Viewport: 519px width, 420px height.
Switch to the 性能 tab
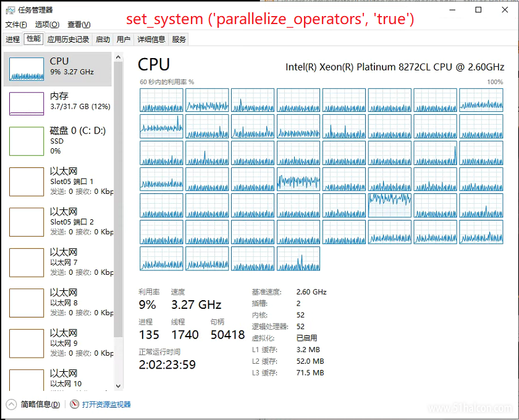point(33,39)
